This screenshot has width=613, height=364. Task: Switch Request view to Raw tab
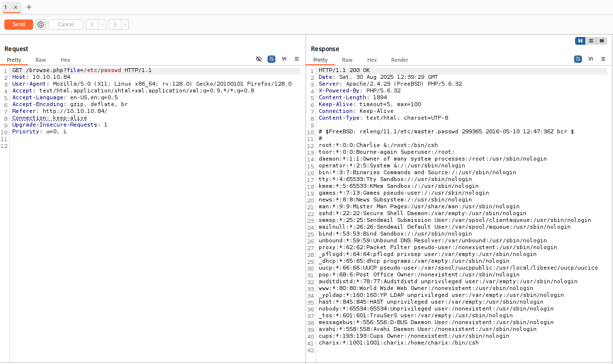41,60
